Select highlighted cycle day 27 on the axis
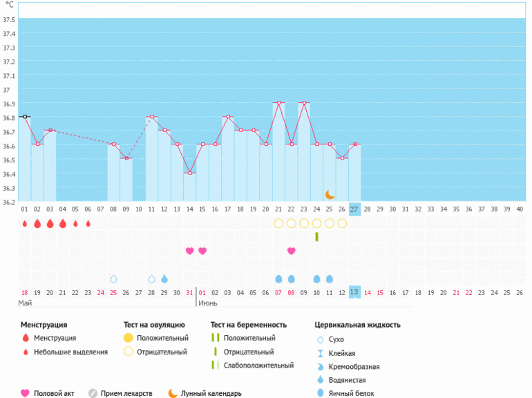 354,209
